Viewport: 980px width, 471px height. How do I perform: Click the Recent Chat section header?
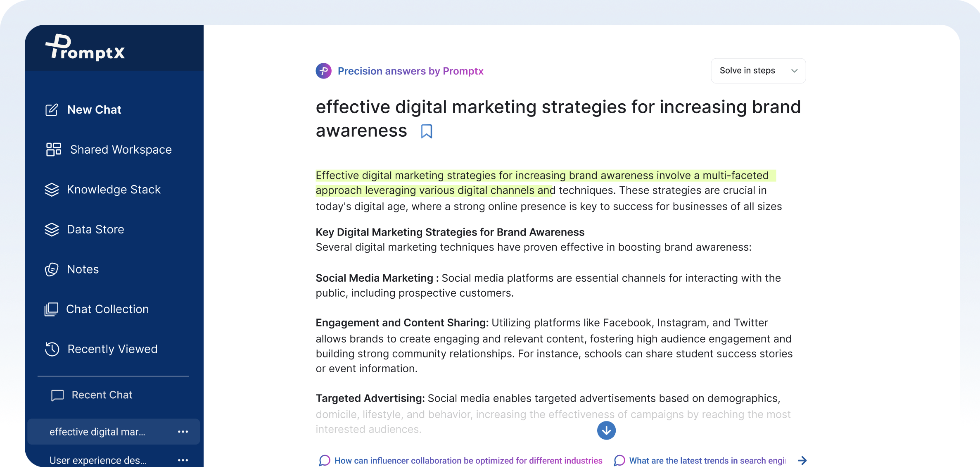pyautogui.click(x=102, y=395)
